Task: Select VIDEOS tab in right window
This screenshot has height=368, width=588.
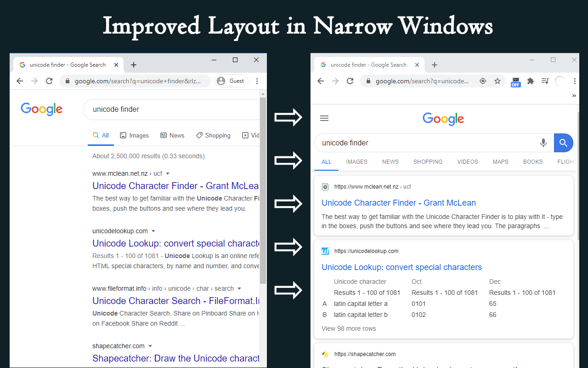Action: click(x=468, y=162)
